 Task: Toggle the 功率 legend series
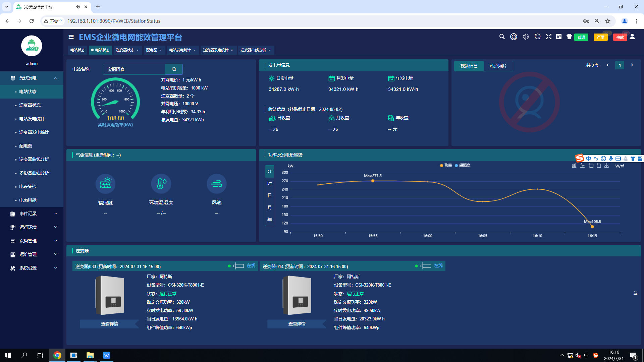tap(446, 165)
